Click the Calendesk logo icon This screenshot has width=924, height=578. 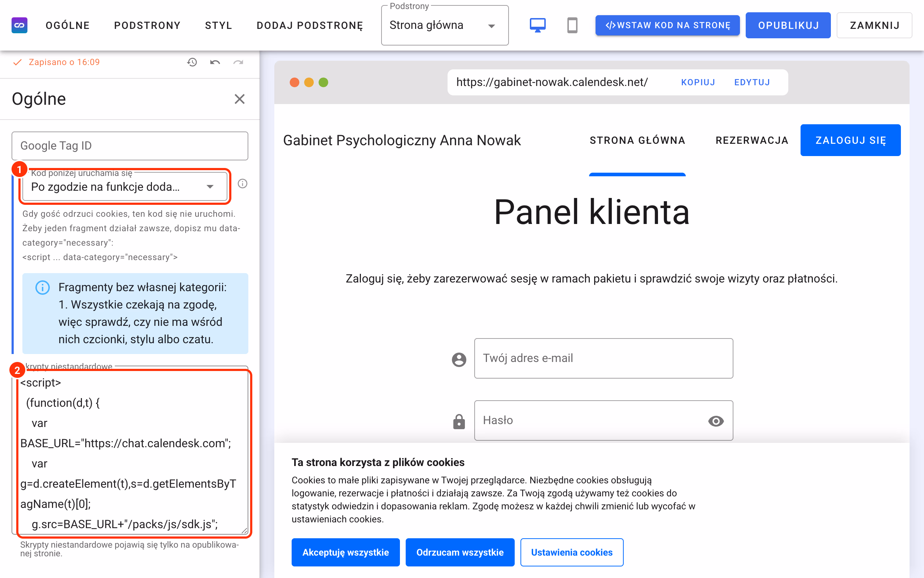[x=19, y=25]
